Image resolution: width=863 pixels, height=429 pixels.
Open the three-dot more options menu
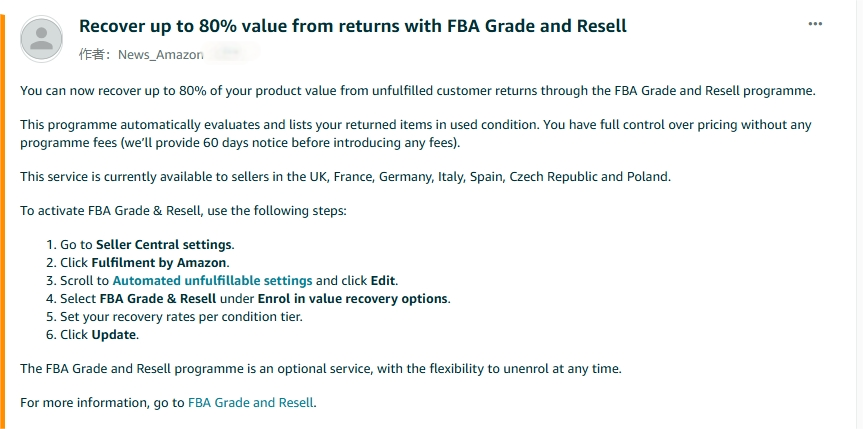tap(815, 24)
